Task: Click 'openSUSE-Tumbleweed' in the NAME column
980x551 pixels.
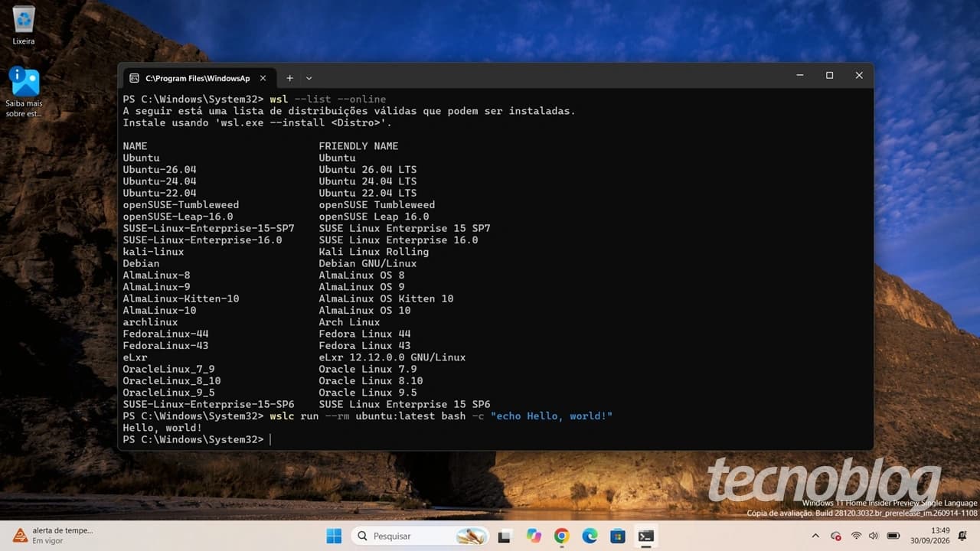Action: click(x=181, y=205)
